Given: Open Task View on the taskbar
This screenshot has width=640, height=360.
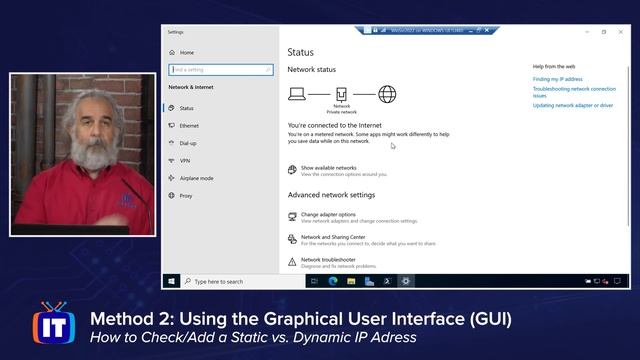Looking at the screenshot, I should click(x=314, y=281).
